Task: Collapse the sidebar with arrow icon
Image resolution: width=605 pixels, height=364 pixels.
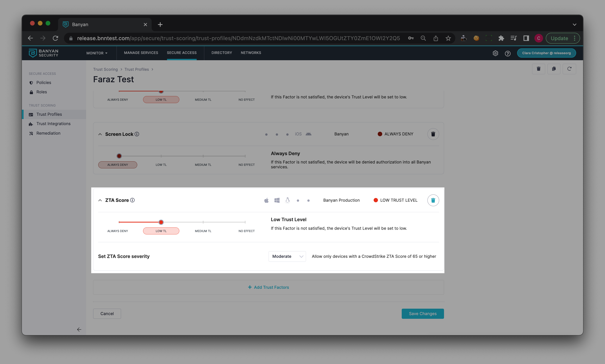Action: (x=79, y=330)
